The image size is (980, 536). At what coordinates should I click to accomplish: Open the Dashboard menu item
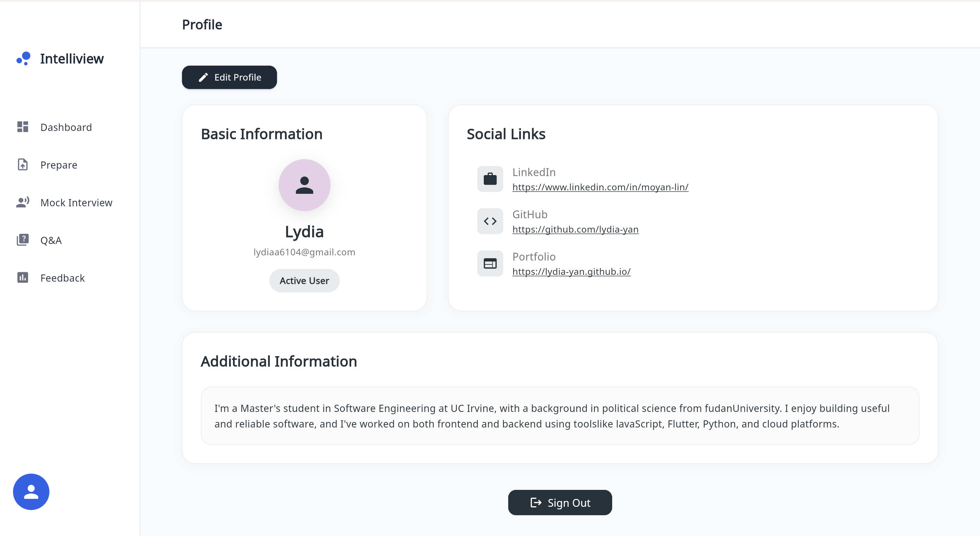click(x=66, y=127)
